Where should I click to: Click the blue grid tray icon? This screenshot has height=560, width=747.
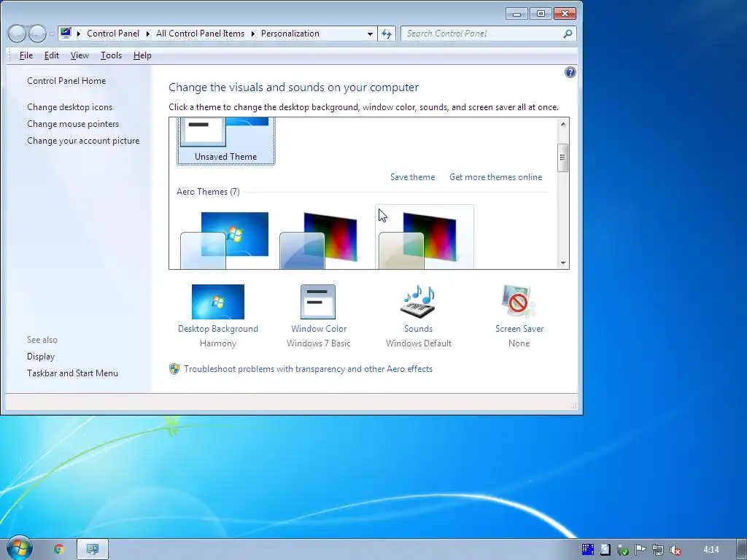588,550
